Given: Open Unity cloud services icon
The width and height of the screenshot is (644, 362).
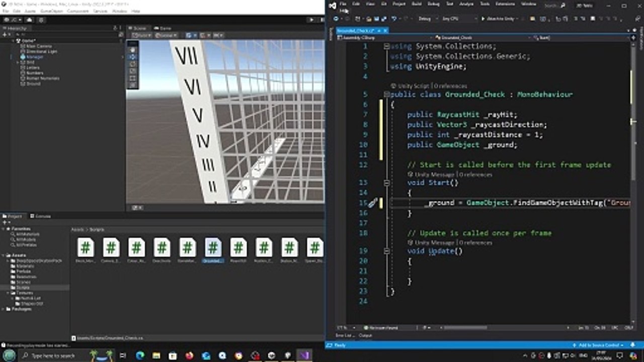Looking at the screenshot, I should click(30, 20).
